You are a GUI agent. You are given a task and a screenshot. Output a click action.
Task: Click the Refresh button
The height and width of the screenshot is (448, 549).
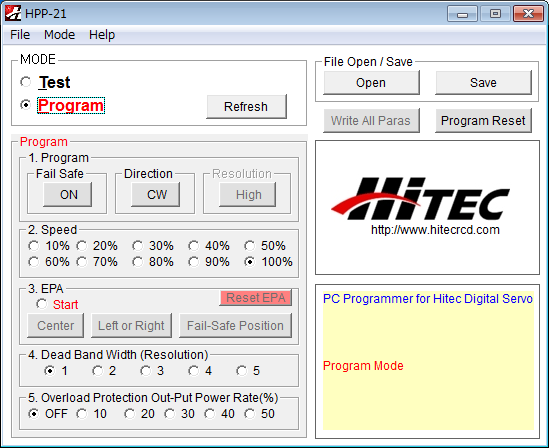(x=246, y=106)
